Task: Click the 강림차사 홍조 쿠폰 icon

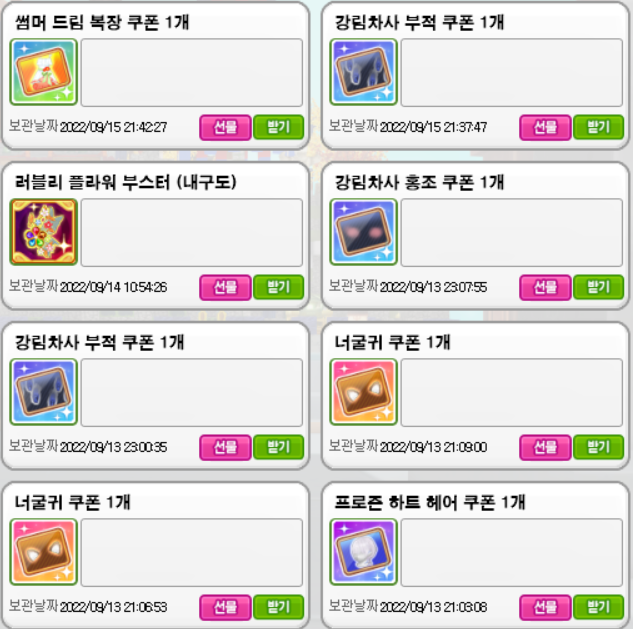Action: pyautogui.click(x=363, y=232)
